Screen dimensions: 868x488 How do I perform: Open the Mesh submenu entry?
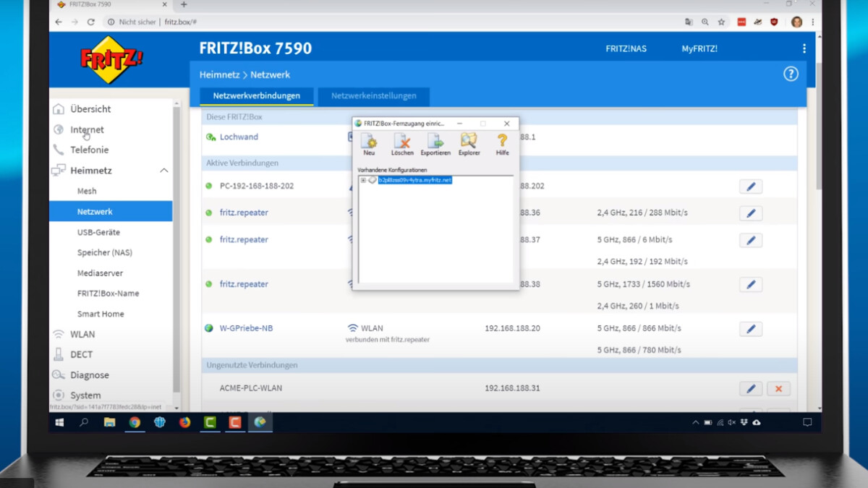coord(87,192)
